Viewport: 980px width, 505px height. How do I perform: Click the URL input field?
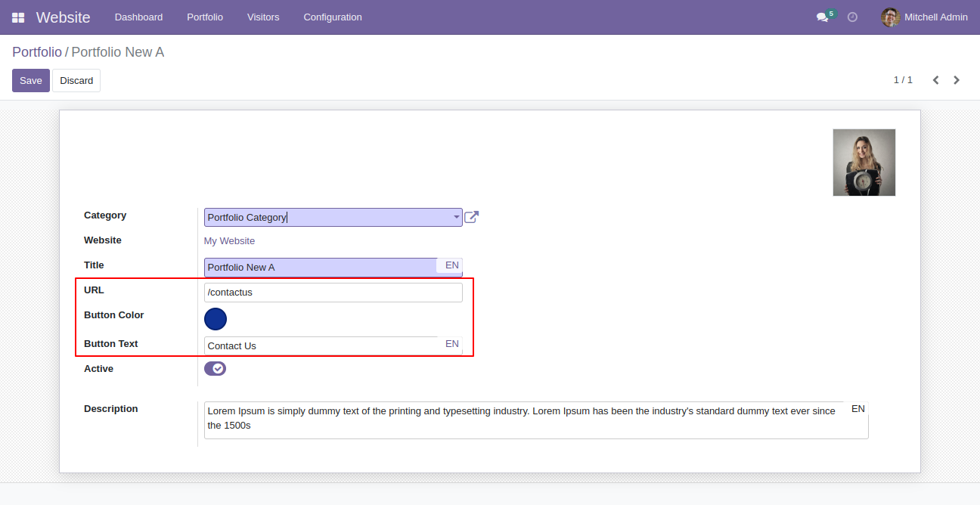pyautogui.click(x=333, y=293)
